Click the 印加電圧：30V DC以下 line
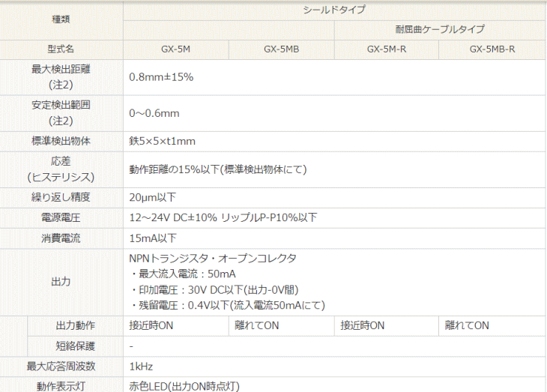The width and height of the screenshot is (547, 392). click(x=215, y=290)
